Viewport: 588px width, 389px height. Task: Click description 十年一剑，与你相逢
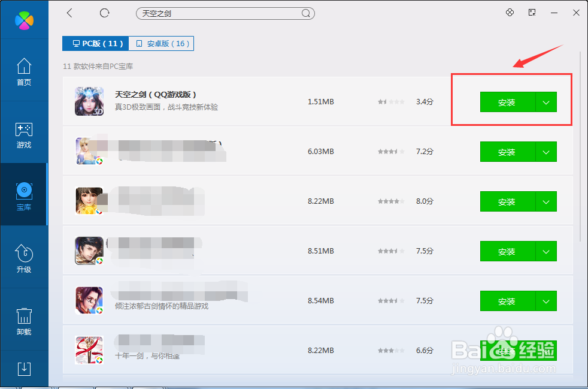click(147, 355)
